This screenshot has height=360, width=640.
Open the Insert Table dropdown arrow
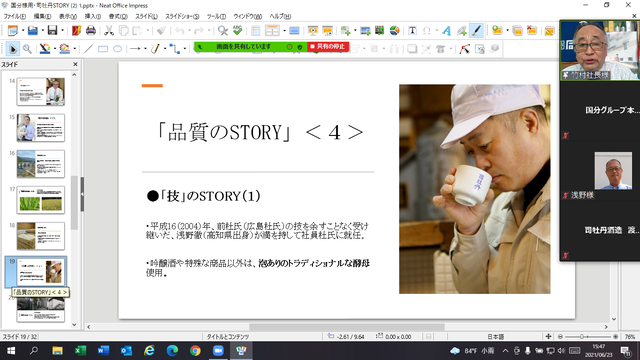point(284,31)
